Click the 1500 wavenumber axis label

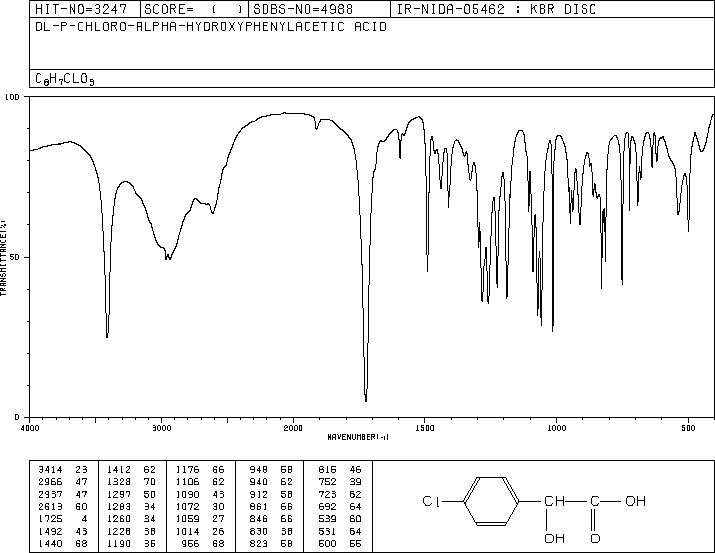coord(425,428)
